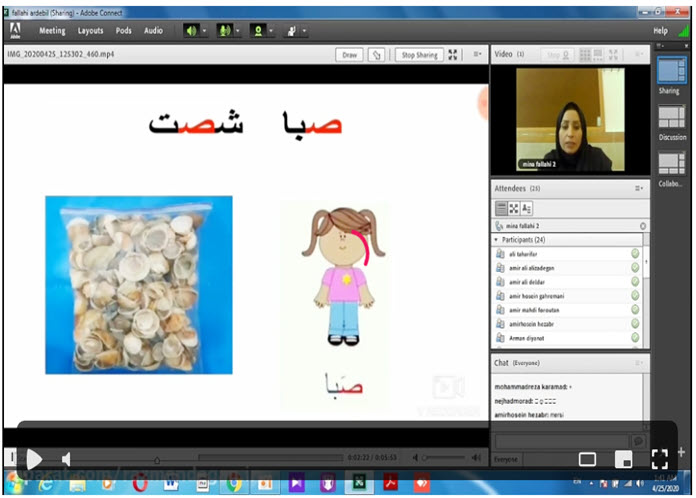Image resolution: width=696 pixels, height=498 pixels.
Task: Open overlay player picture-in-picture
Action: (x=623, y=459)
